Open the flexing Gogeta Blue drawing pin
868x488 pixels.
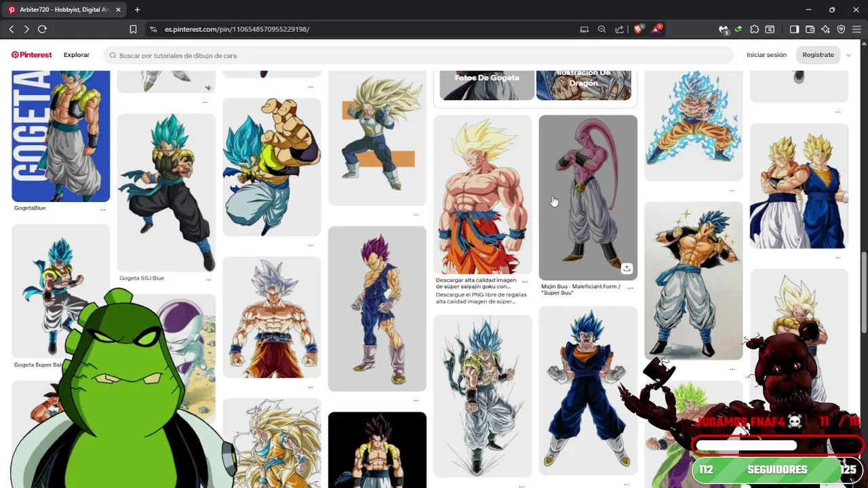pyautogui.click(x=693, y=281)
